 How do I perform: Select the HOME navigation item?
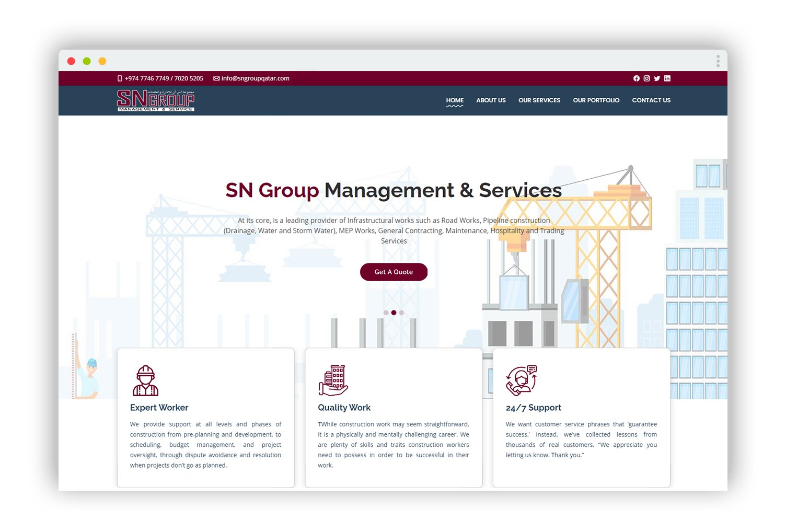455,100
